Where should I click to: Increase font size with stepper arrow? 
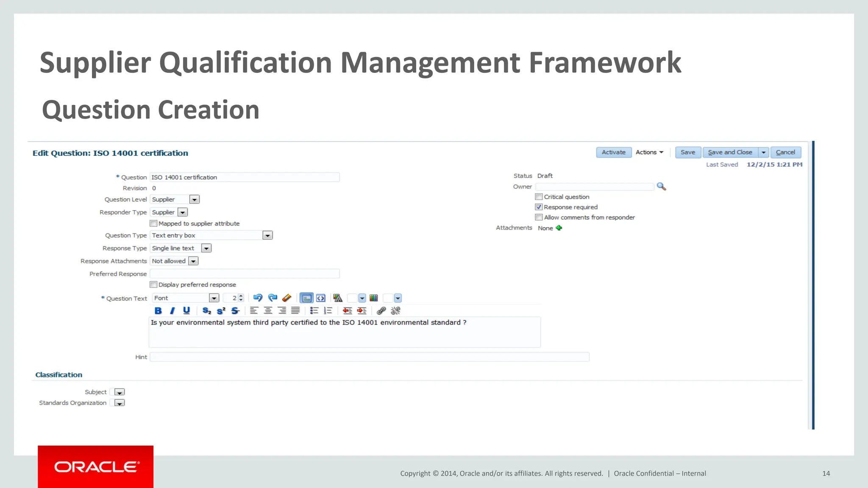click(241, 296)
